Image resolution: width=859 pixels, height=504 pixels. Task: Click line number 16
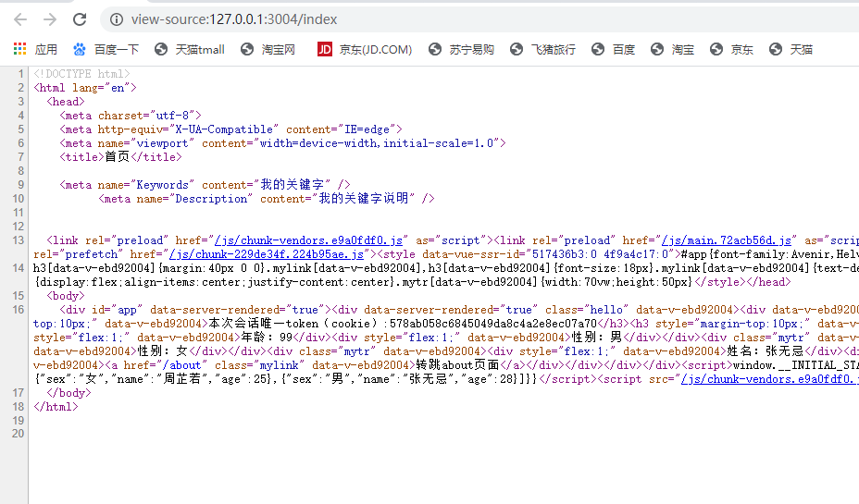coord(19,309)
